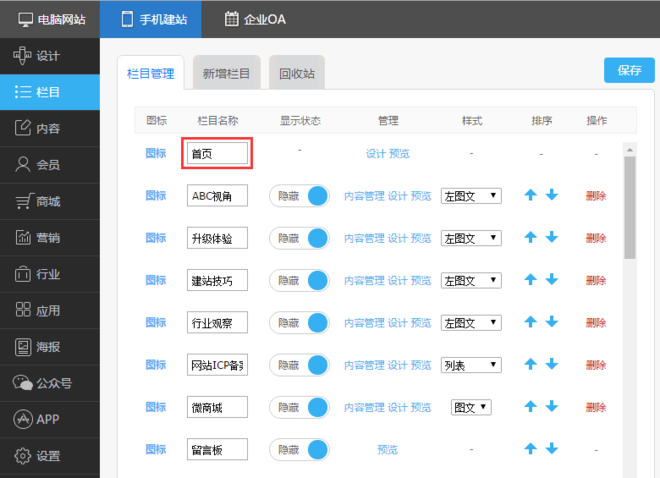This screenshot has width=660, height=478.
Task: Move ABC视角 row up
Action: click(530, 195)
